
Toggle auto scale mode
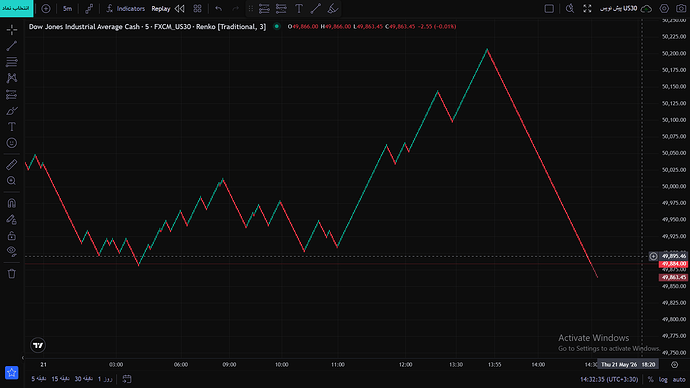point(679,379)
